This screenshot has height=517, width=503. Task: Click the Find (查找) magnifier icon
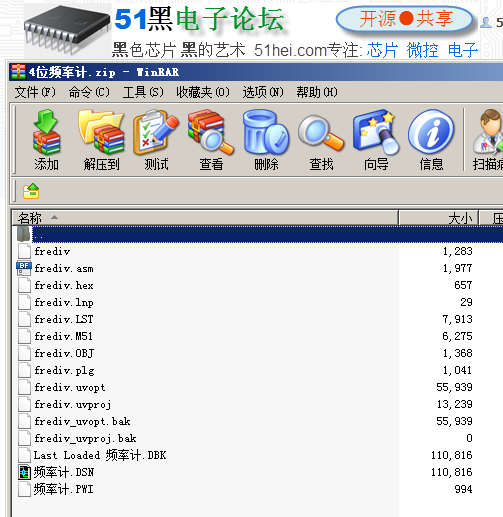(321, 132)
